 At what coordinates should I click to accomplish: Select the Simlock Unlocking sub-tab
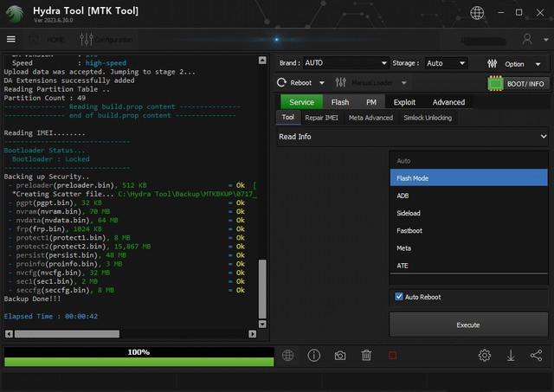point(428,118)
